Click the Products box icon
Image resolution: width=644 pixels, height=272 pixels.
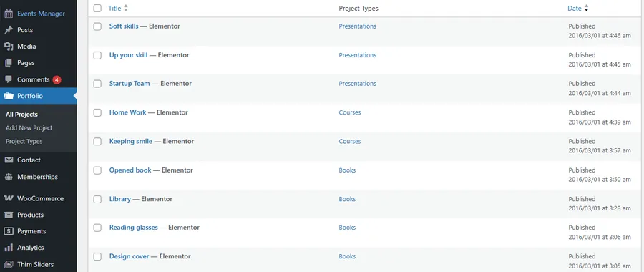[x=9, y=215]
